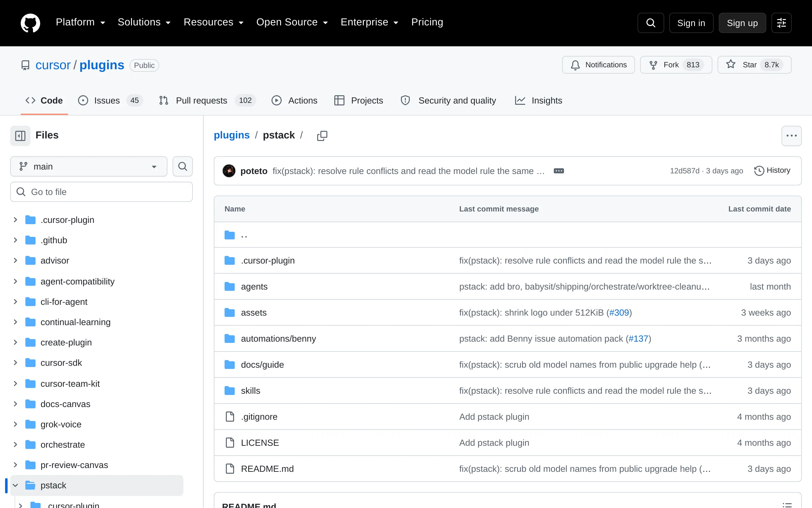Select pr-review-canvas in the file tree
Screen dimensions: 812x508
click(x=74, y=465)
